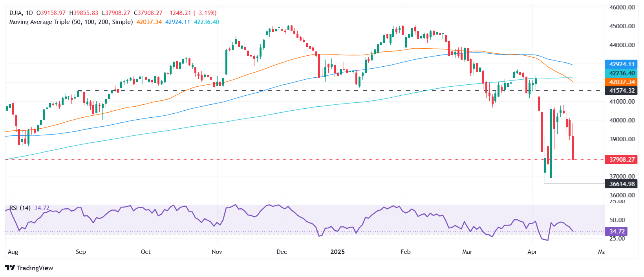Click the purple 34.72 RSI axis tag

(x=617, y=231)
